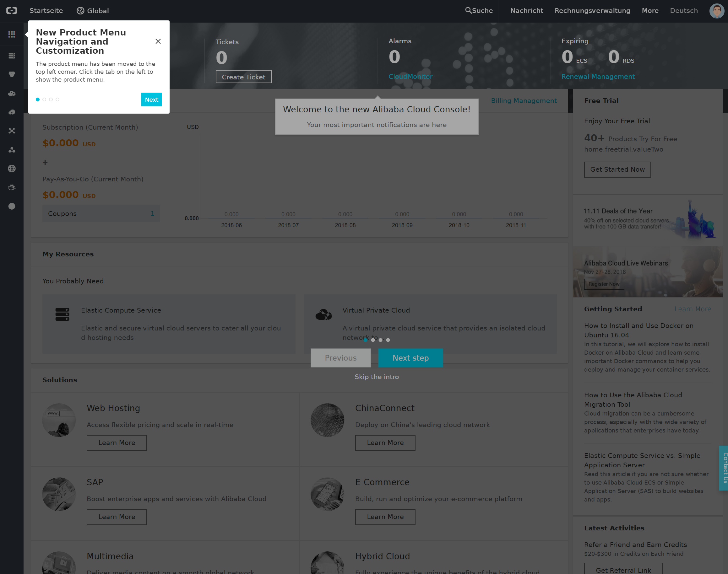
Task: Open the Contact Us side tab
Action: point(724,468)
